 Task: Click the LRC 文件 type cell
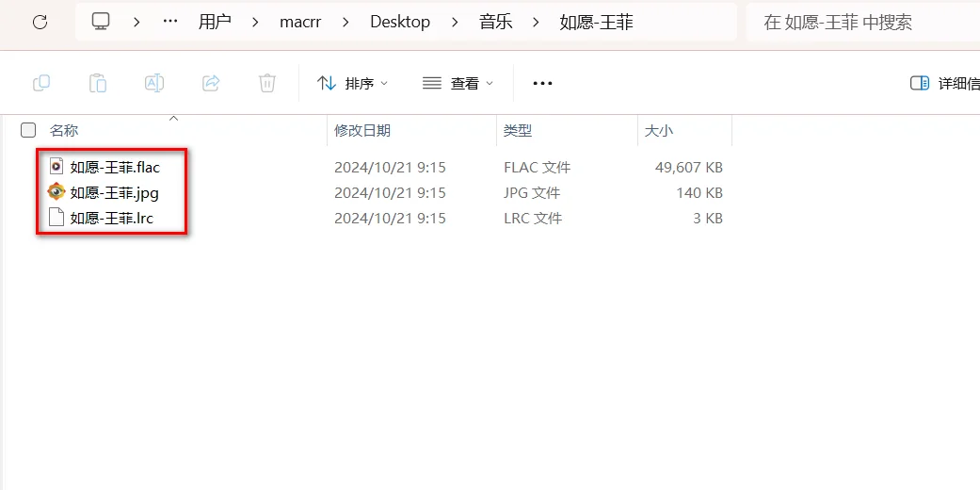tap(533, 219)
